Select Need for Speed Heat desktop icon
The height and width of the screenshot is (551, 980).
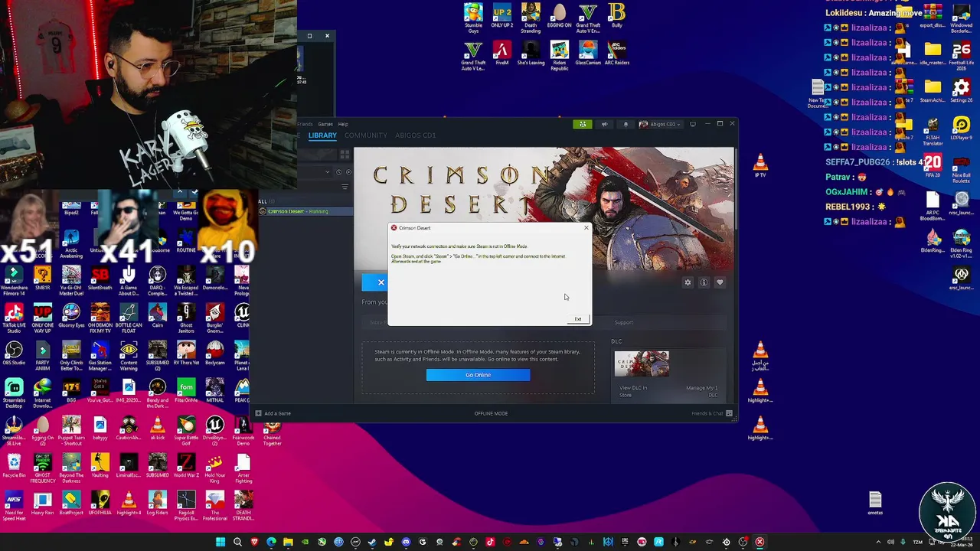click(14, 506)
